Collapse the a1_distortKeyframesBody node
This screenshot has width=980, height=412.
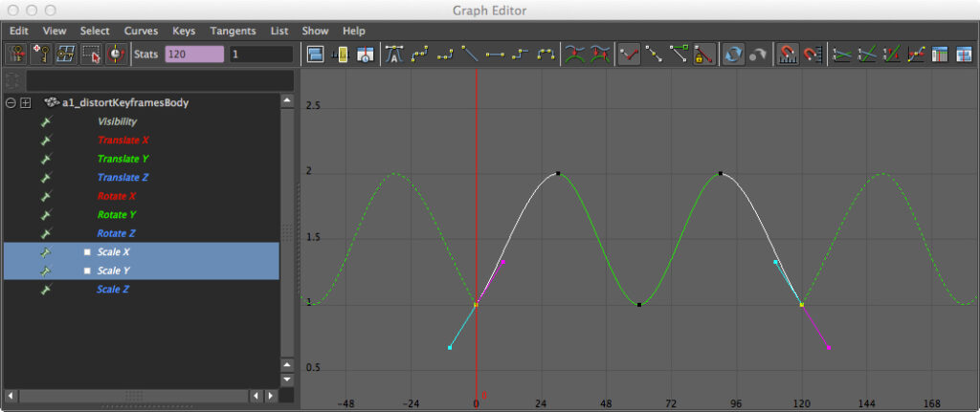point(11,103)
